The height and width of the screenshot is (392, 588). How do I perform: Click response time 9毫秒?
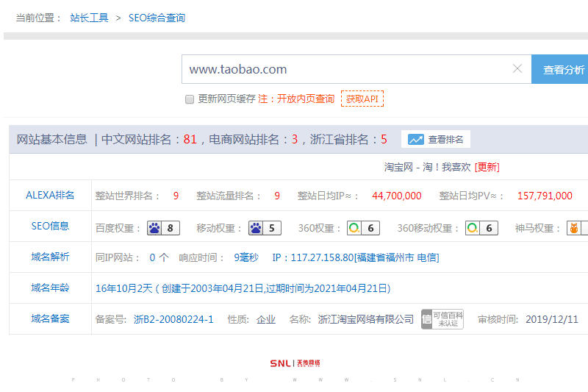[x=246, y=257]
